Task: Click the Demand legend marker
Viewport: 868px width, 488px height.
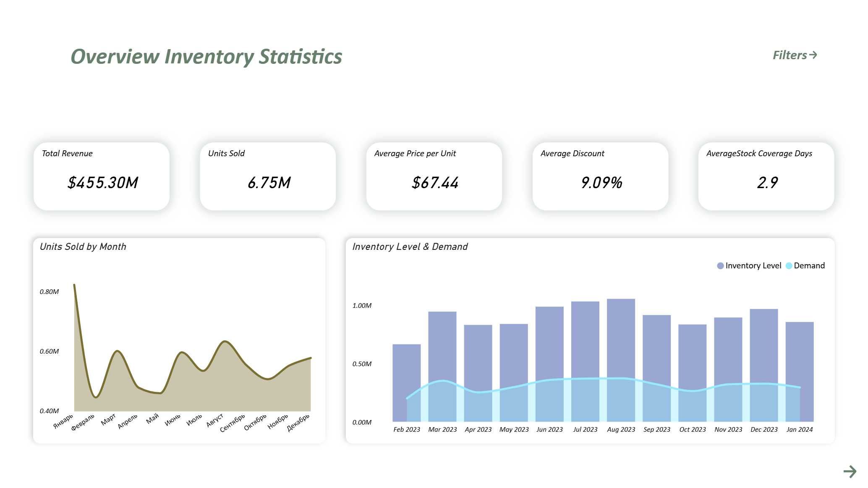Action: (x=789, y=266)
